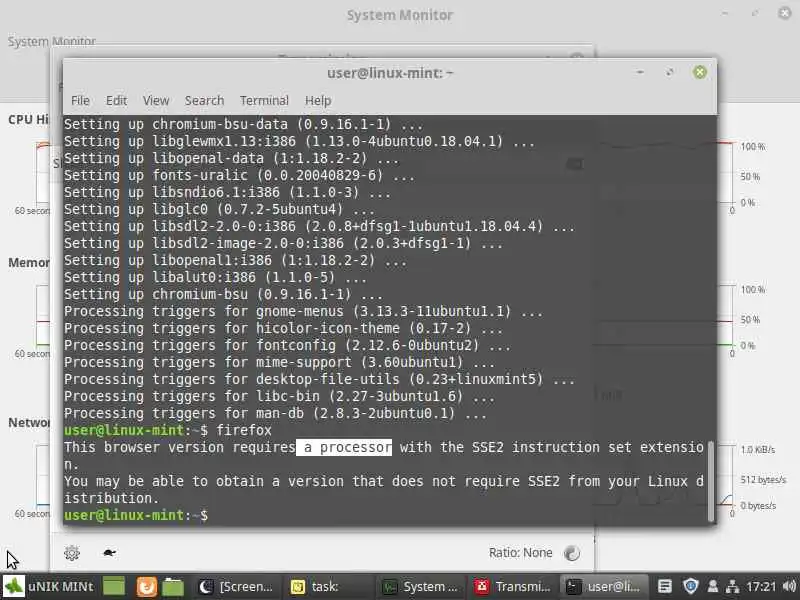Open the View menu in the terminal
800x600 pixels.
pyautogui.click(x=156, y=101)
